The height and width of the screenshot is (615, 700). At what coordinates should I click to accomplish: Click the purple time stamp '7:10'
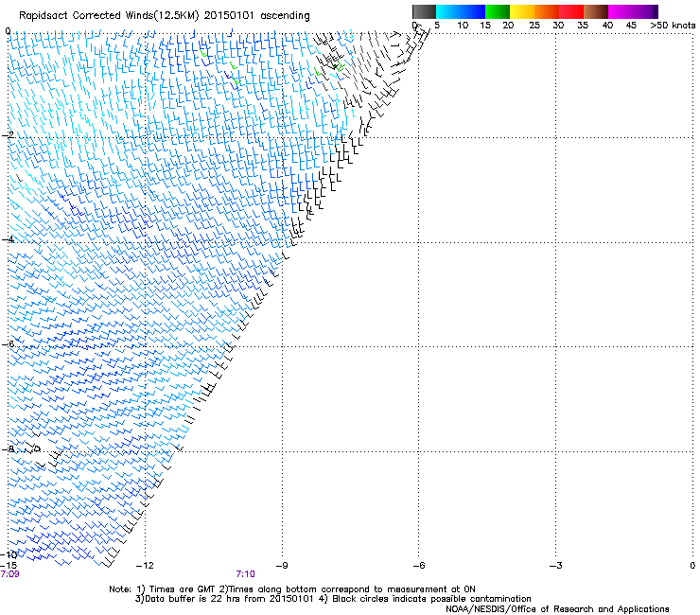click(x=246, y=574)
